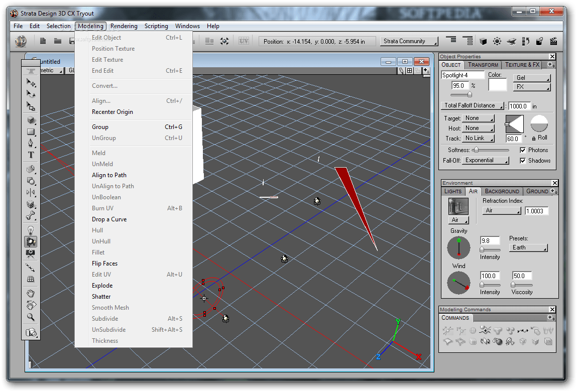Screen dimensions: 577x392
Task: Open the Fall-Off Exponential dropdown
Action: [486, 160]
